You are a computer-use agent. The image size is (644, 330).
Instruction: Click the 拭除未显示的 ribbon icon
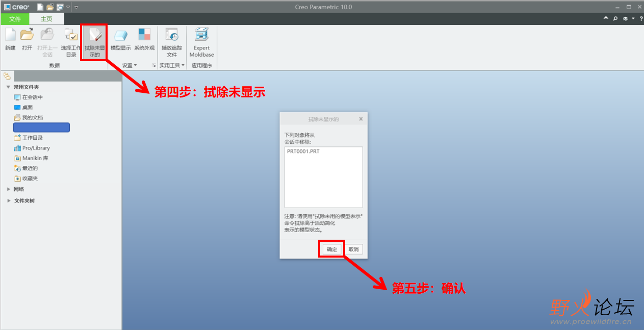(95, 43)
